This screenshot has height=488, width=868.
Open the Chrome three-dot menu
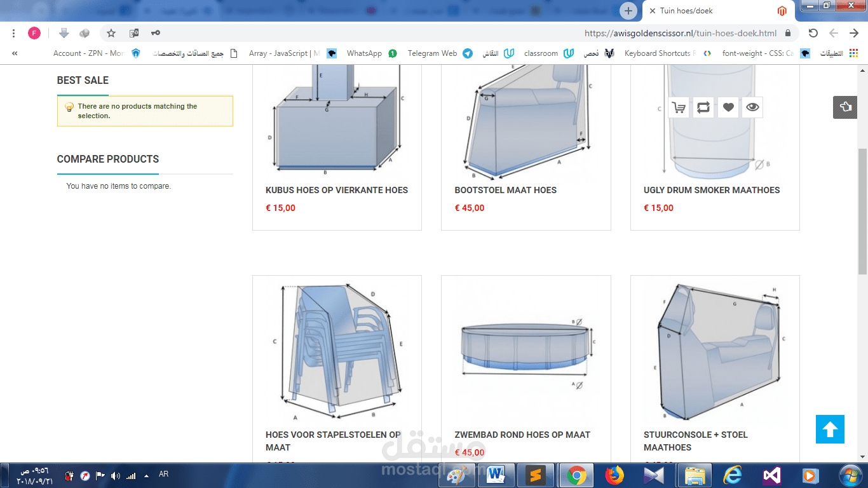point(14,33)
